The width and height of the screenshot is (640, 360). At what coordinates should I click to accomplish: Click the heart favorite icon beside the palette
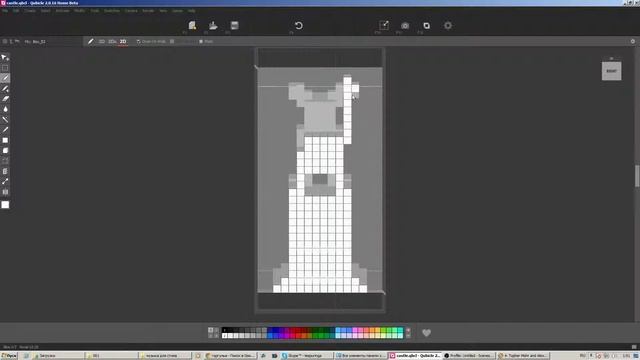click(427, 333)
